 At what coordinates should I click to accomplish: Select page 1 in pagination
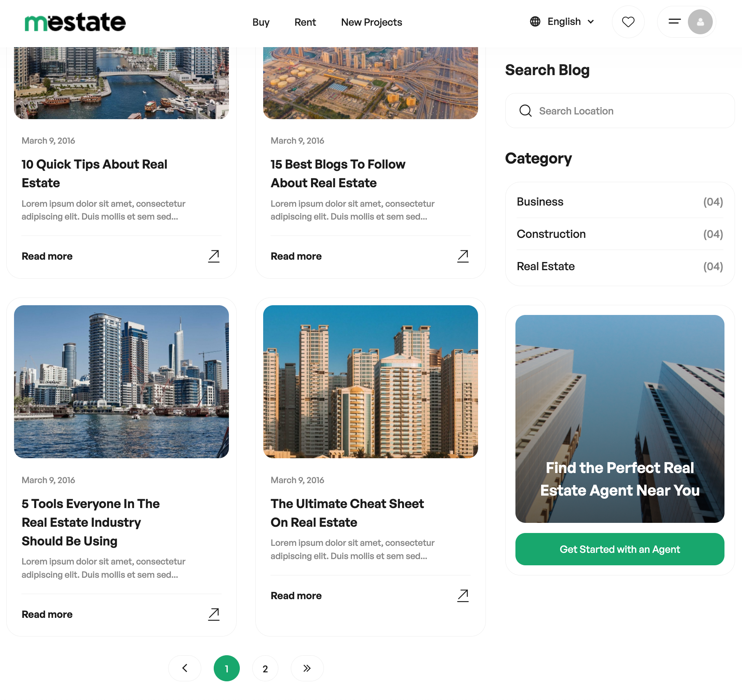pos(227,668)
